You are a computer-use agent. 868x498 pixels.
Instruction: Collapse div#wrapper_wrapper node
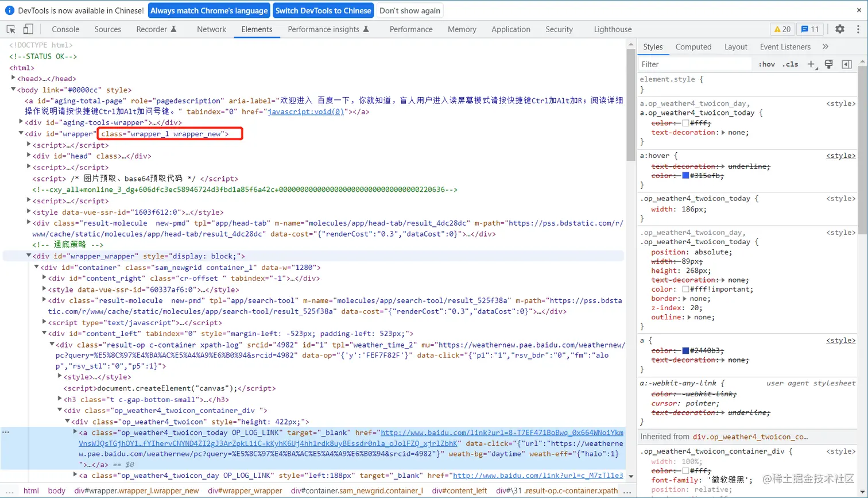(x=29, y=256)
